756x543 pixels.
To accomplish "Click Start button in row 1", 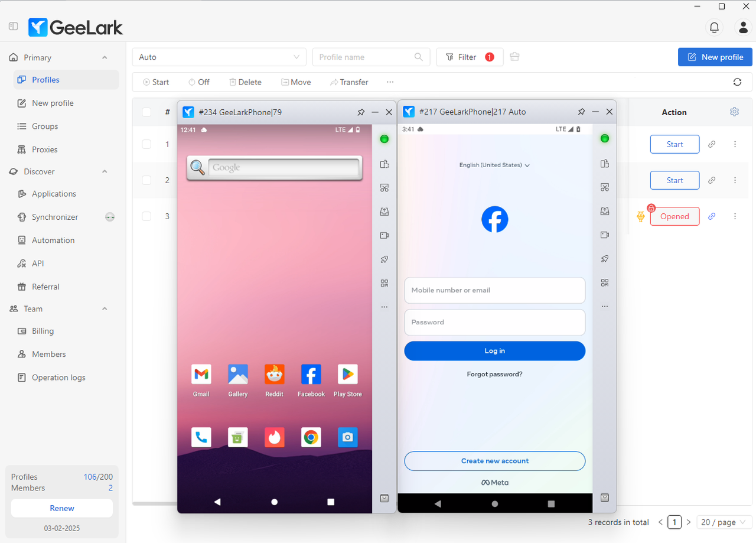I will pos(674,144).
